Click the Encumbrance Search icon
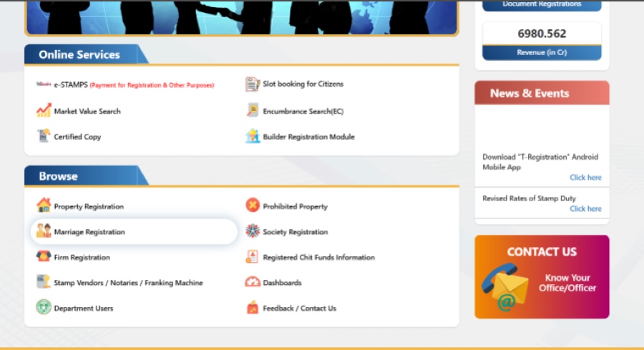This screenshot has height=350, width=644. click(x=253, y=111)
